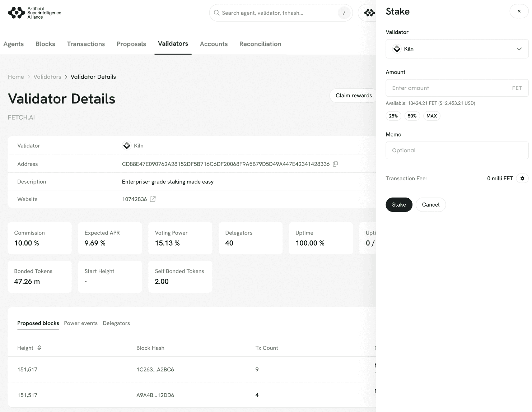Open the Delegators tab
532x412 pixels.
pos(116,323)
